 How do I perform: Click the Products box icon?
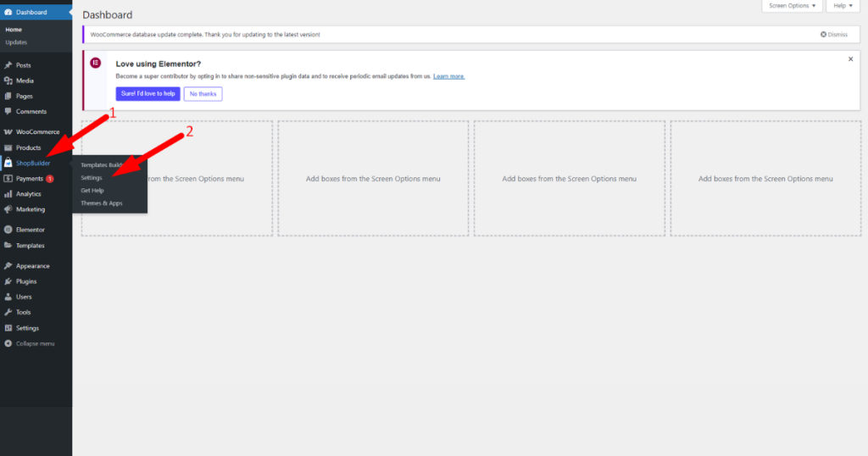pos(8,147)
